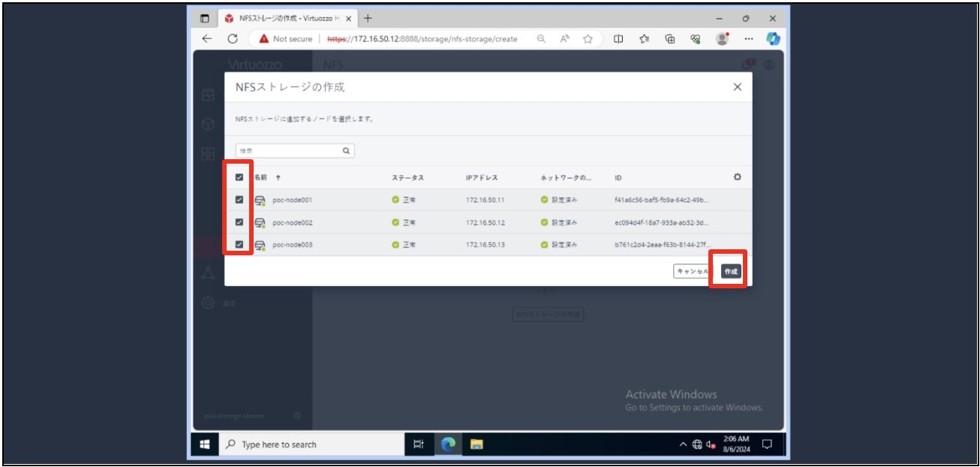Click the poc-node002 server icon
Viewport: 980px width, 467px height.
[260, 223]
